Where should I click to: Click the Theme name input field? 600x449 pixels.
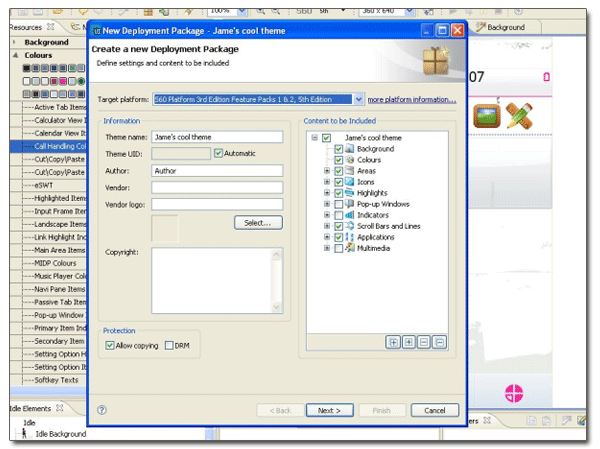click(x=217, y=137)
